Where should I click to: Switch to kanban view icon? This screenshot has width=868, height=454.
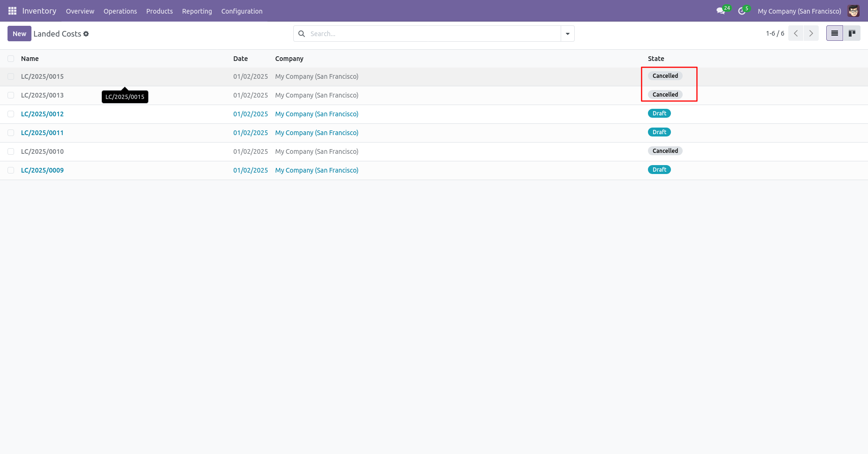[x=852, y=33]
